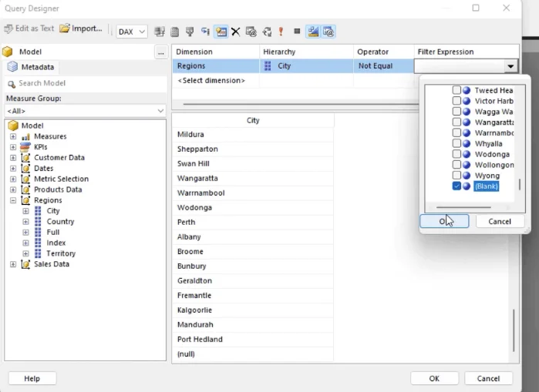Screen dimensions: 539x392
Task: Select the Country field under Regions
Action: point(60,221)
